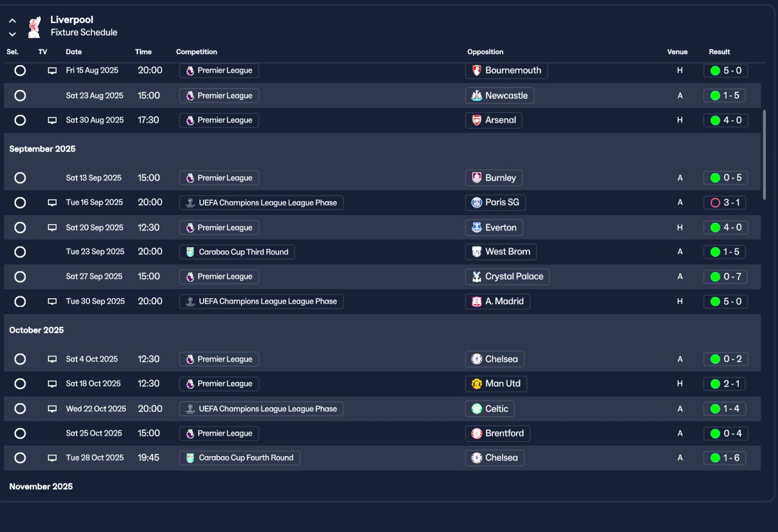This screenshot has height=532, width=778.
Task: Select the Newcastle fixture radio button
Action: point(20,95)
